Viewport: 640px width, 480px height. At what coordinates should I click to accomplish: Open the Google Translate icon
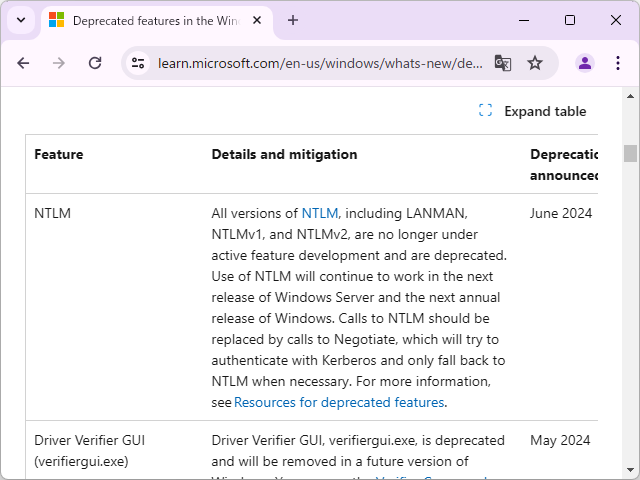[503, 63]
